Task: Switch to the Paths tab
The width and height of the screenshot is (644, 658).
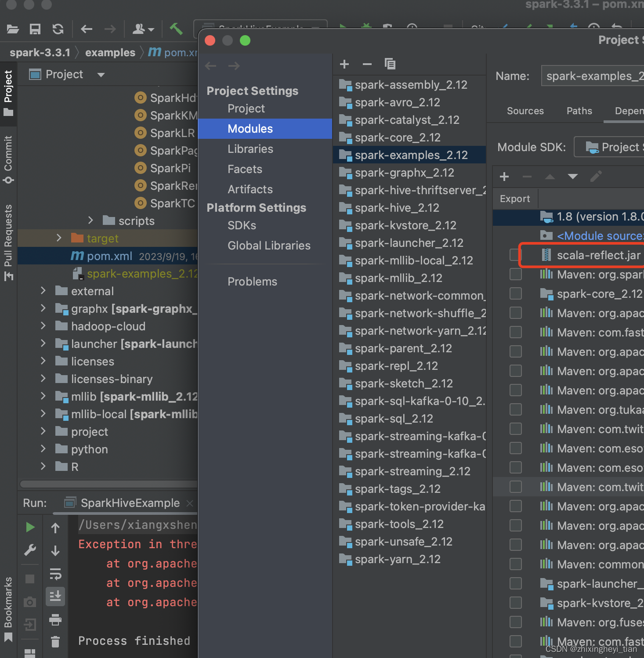Action: [579, 111]
